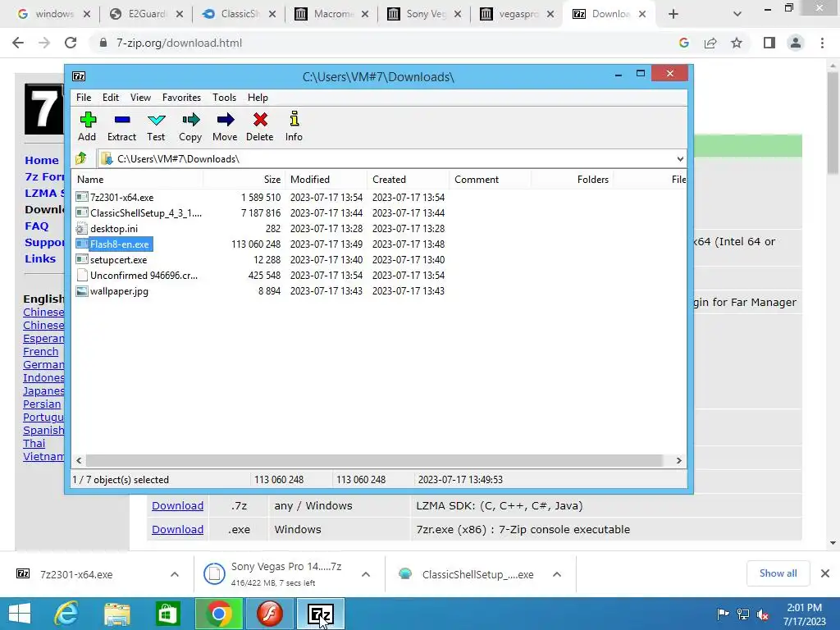Image resolution: width=840 pixels, height=630 pixels.
Task: Select the Copy toolbar icon
Action: click(x=190, y=126)
